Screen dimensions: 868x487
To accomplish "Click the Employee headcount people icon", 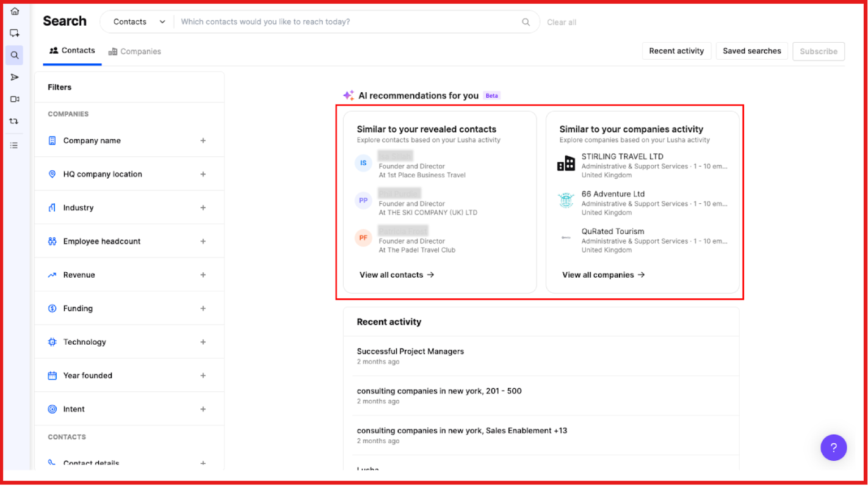I will pos(52,241).
